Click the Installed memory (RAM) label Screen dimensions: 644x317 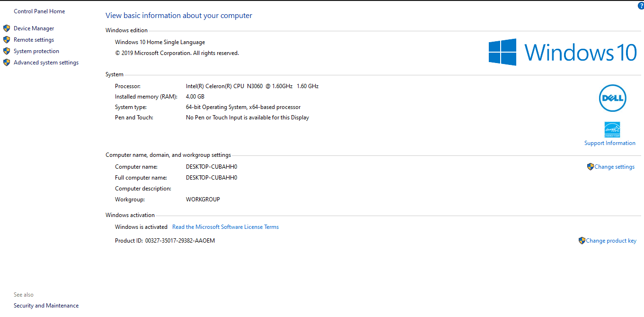[x=146, y=97]
